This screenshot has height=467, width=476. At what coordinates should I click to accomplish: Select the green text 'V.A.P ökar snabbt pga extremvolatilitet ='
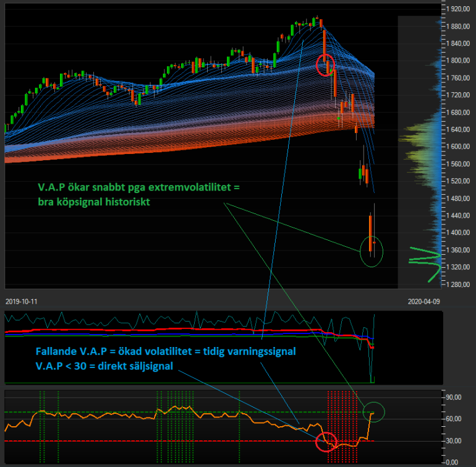[138, 187]
